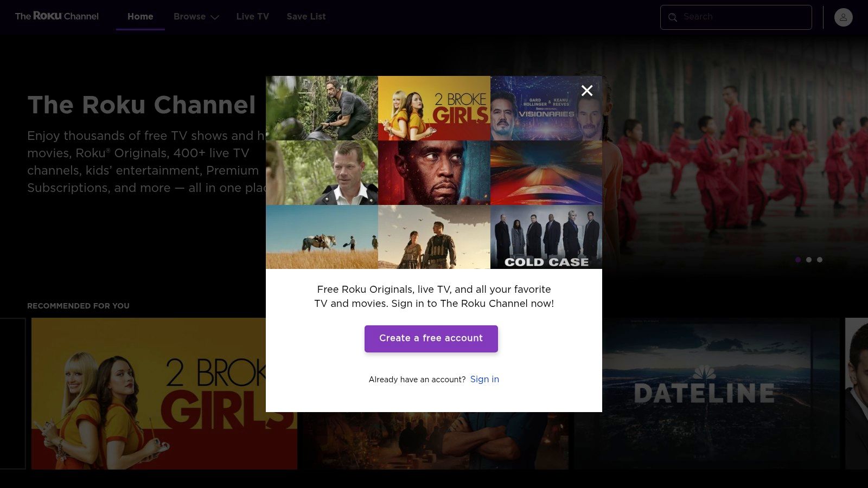Open the bearded man red background tile

(434, 172)
